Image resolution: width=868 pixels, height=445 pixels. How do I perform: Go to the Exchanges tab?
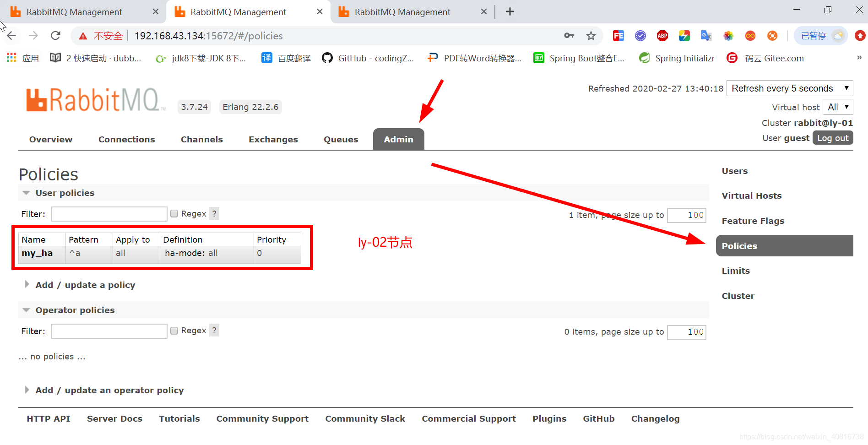(x=273, y=139)
